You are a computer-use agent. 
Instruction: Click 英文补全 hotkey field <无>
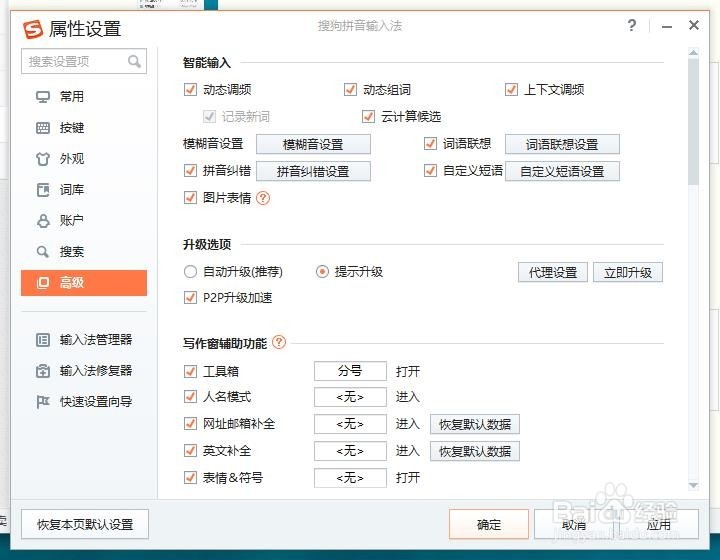click(350, 451)
